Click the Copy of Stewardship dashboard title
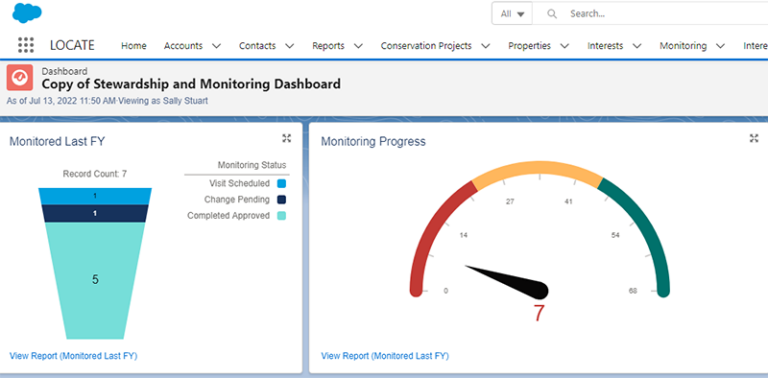Image resolution: width=768 pixels, height=378 pixels. [x=191, y=84]
